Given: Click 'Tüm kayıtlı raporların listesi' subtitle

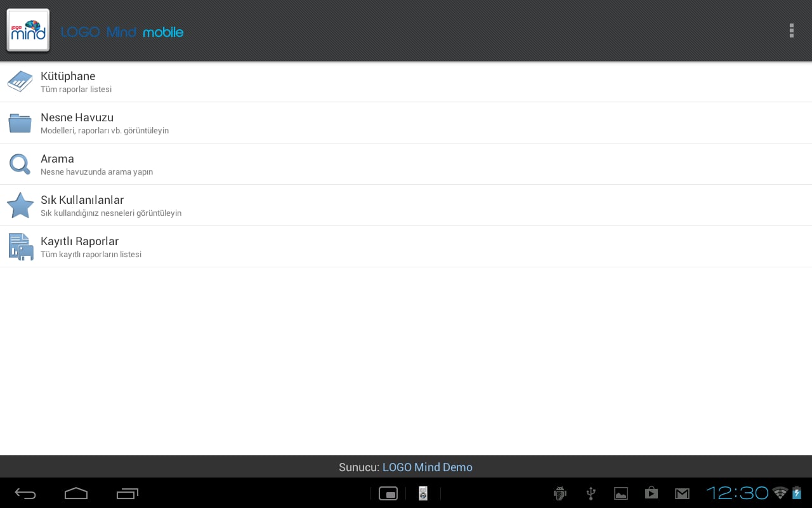Looking at the screenshot, I should [x=91, y=255].
